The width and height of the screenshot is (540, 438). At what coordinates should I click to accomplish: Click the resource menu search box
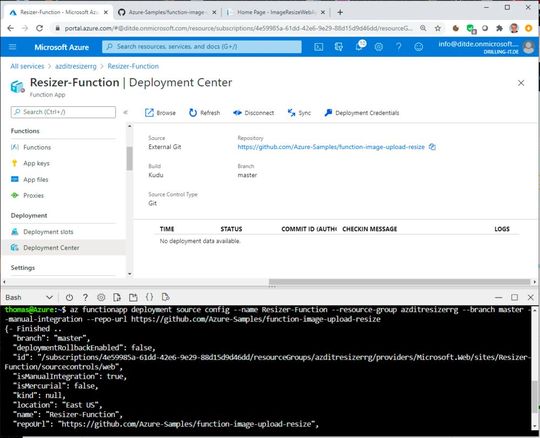(63, 112)
